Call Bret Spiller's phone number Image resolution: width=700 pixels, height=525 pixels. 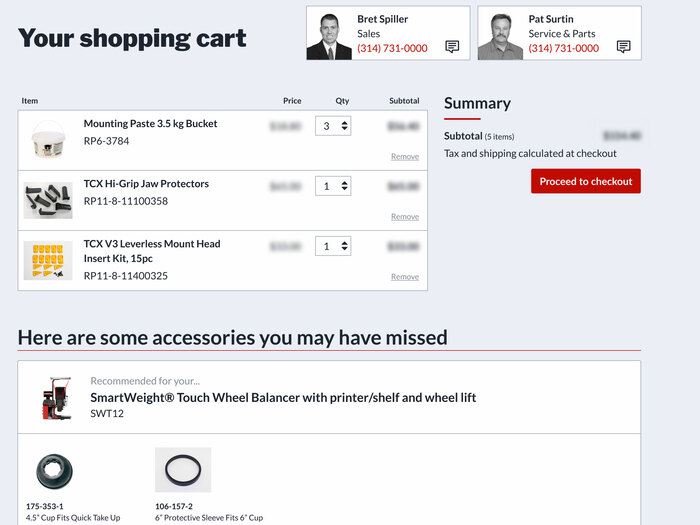(x=392, y=48)
